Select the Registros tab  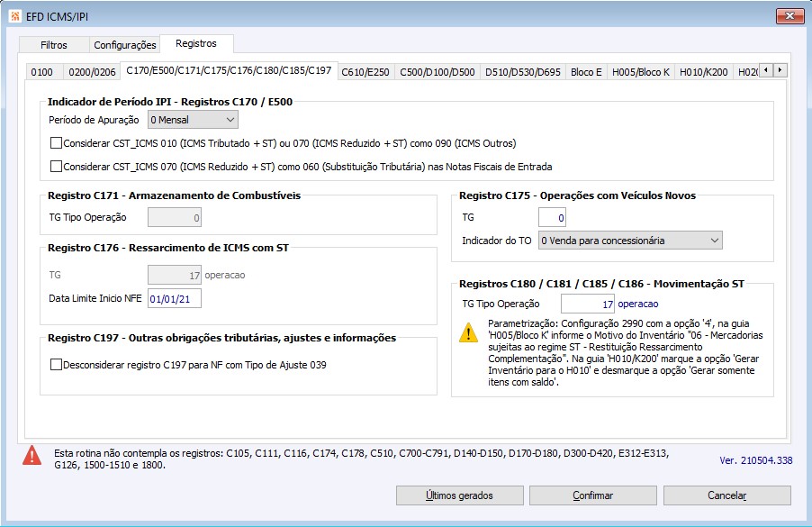point(196,43)
